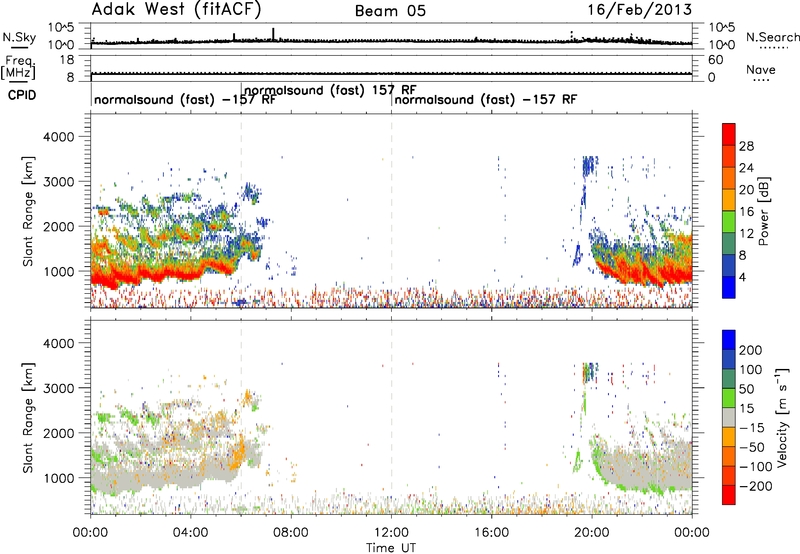Image resolution: width=800 pixels, height=554 pixels.
Task: Select the 'Beam 05' label
Action: [390, 11]
